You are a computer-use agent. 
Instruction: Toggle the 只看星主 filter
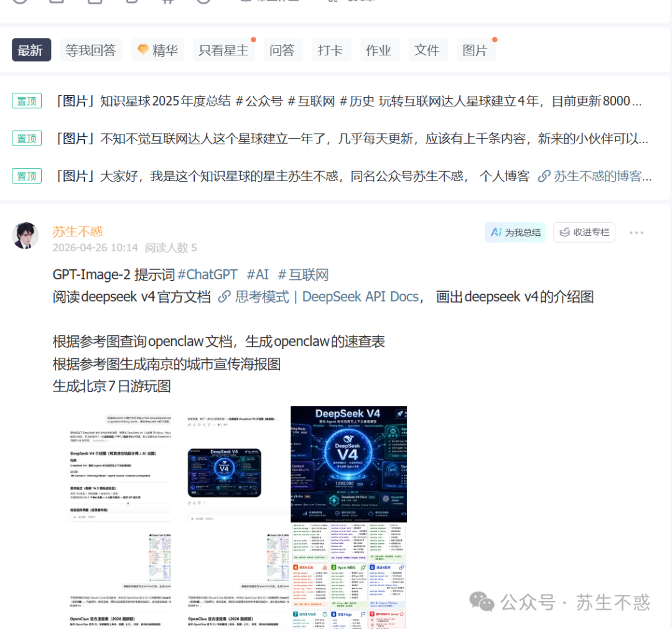(x=223, y=50)
